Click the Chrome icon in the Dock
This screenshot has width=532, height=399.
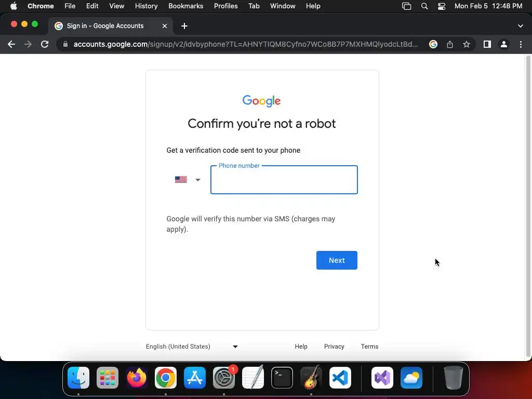point(166,378)
